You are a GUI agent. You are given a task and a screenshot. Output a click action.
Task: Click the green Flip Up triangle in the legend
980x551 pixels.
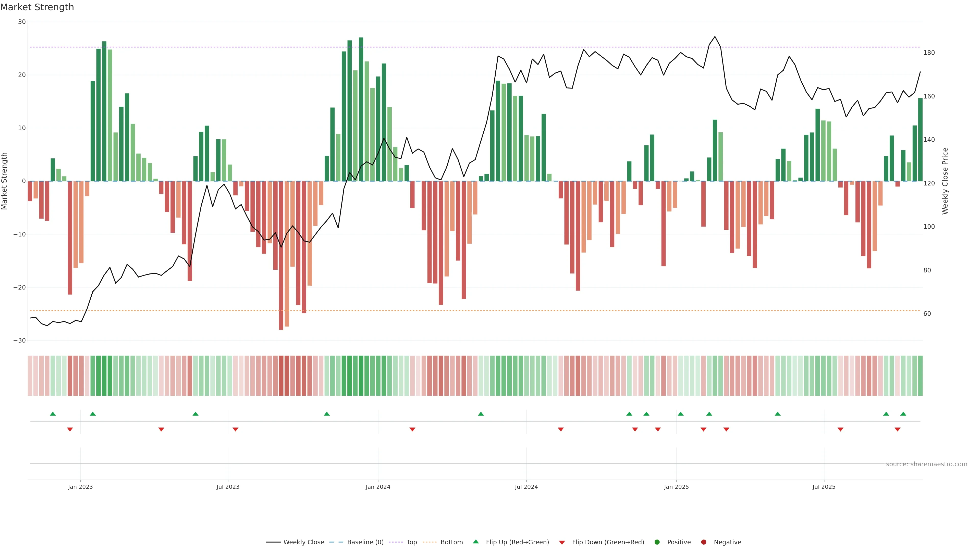coord(475,542)
